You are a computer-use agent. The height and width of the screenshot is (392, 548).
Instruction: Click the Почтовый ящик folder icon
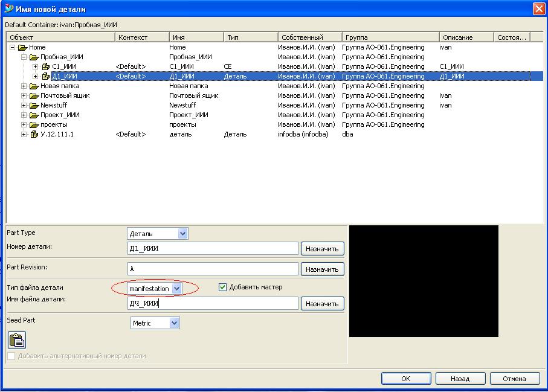pyautogui.click(x=34, y=95)
